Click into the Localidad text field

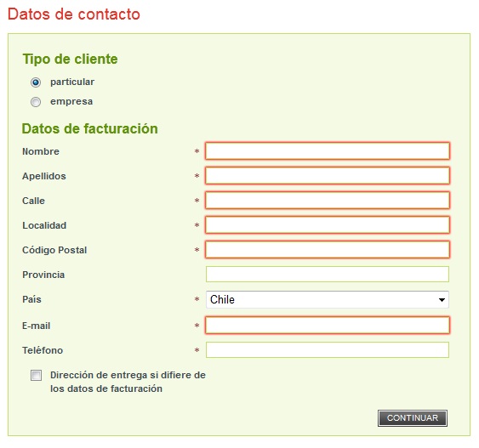click(x=328, y=225)
